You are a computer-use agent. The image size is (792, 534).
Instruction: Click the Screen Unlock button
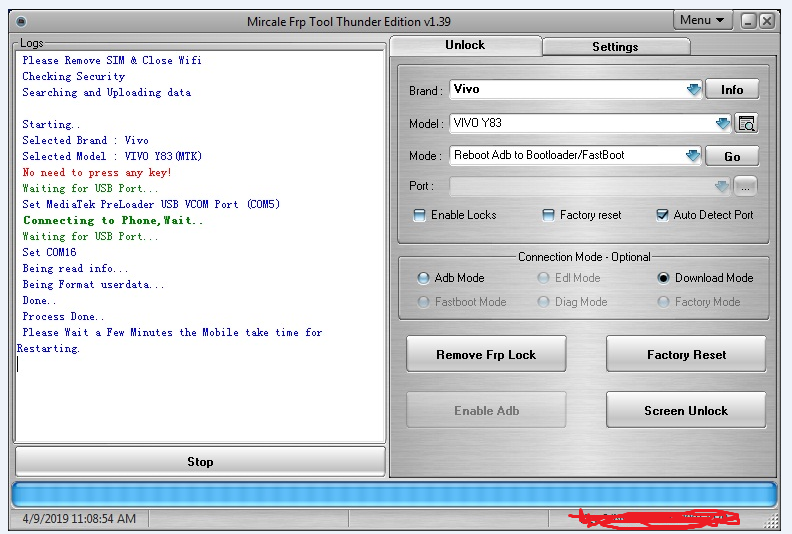[686, 410]
